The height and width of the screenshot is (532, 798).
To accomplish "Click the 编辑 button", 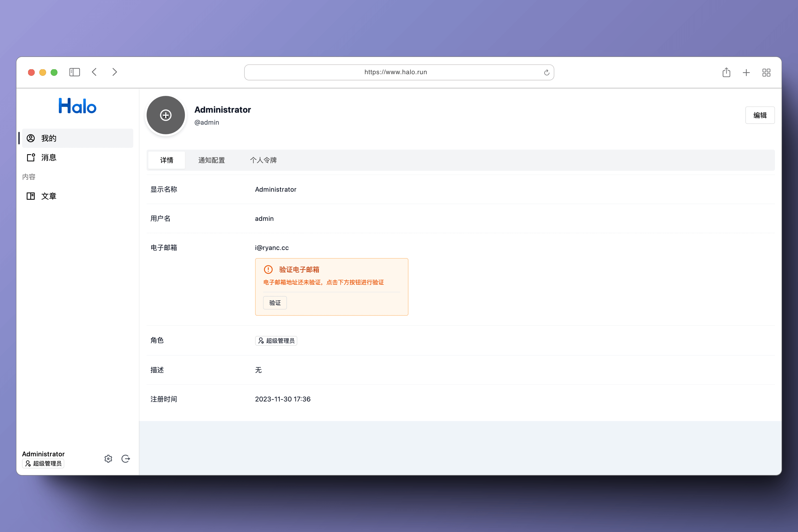I will [x=760, y=115].
